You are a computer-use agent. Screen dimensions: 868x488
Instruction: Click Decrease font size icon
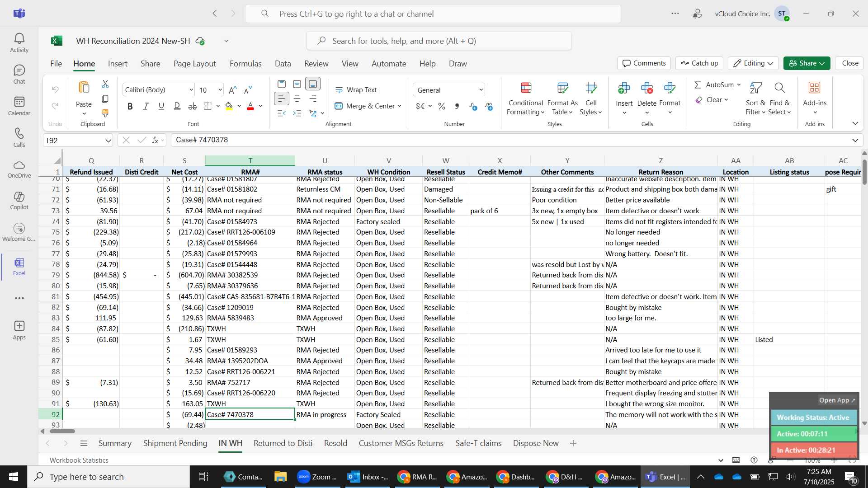[x=248, y=90]
